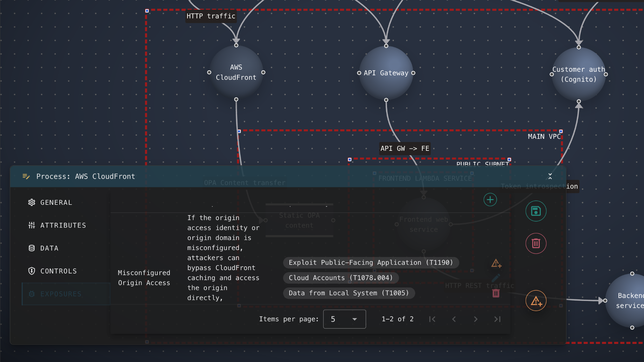
Task: Click the small warning-plus icon in exposure row
Action: [x=496, y=263]
